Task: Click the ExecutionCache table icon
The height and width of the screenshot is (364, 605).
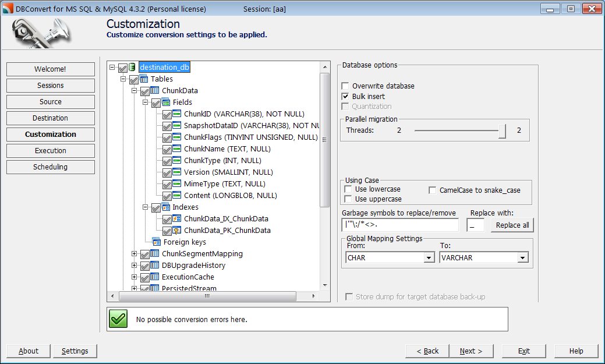Action: coord(155,277)
